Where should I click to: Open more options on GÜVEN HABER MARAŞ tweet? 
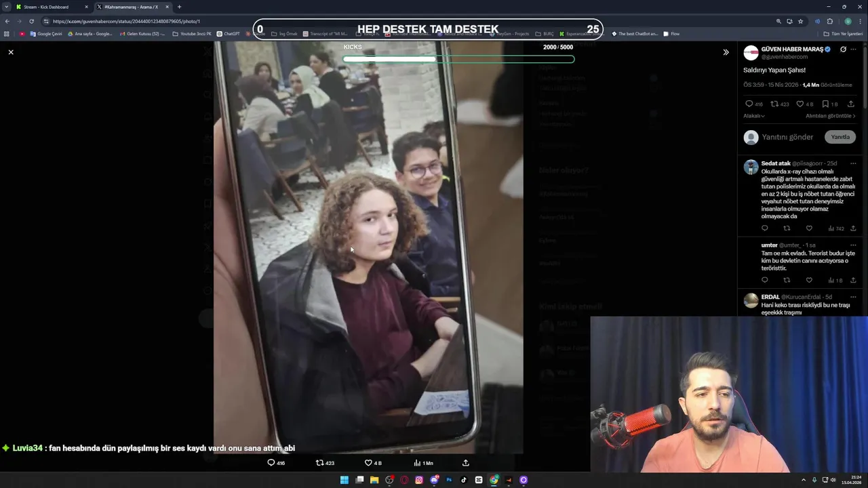point(853,49)
